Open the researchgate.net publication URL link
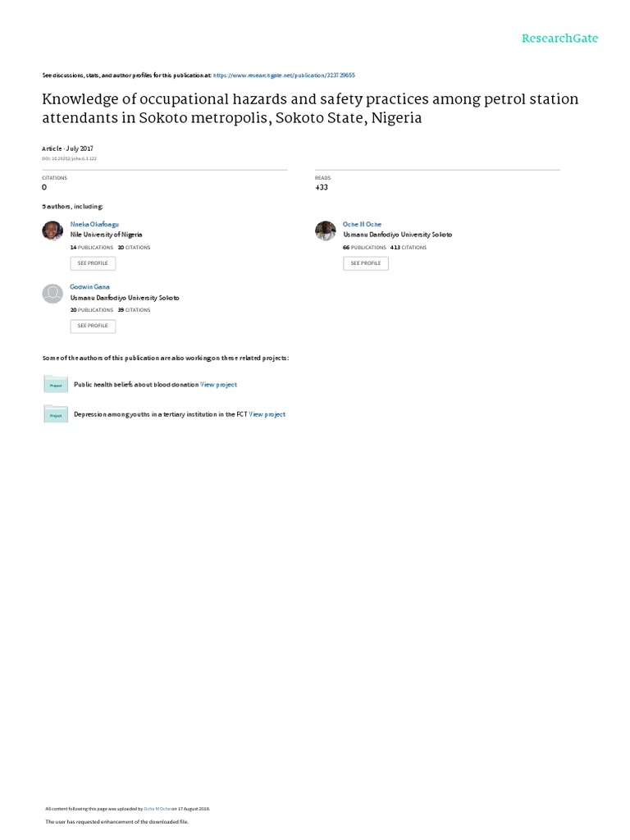The image size is (630, 840). click(x=284, y=75)
